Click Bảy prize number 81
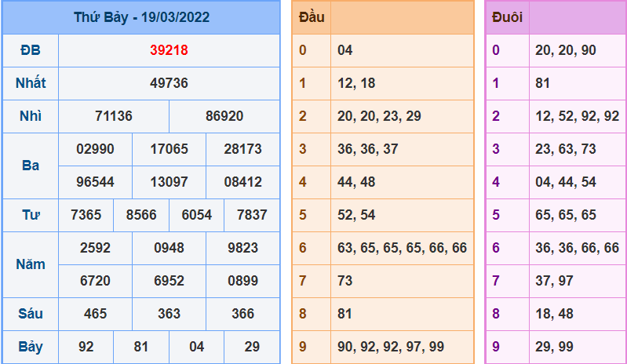This screenshot has height=364, width=627. point(141,347)
